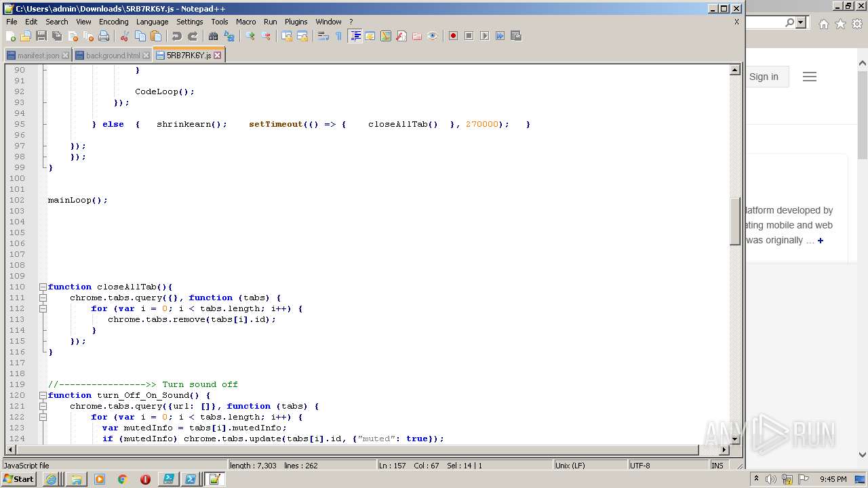This screenshot has height=488, width=868.
Task: Toggle the indent guide icon
Action: 355,36
